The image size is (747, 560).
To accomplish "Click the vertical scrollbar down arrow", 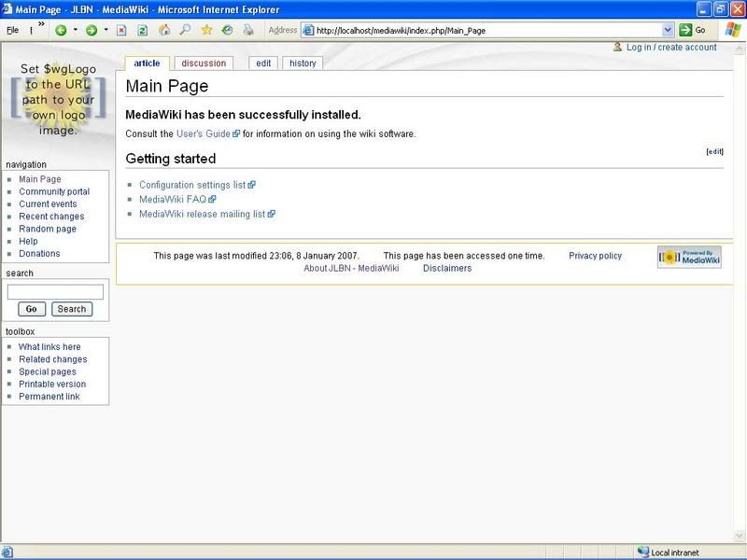I will point(740,536).
